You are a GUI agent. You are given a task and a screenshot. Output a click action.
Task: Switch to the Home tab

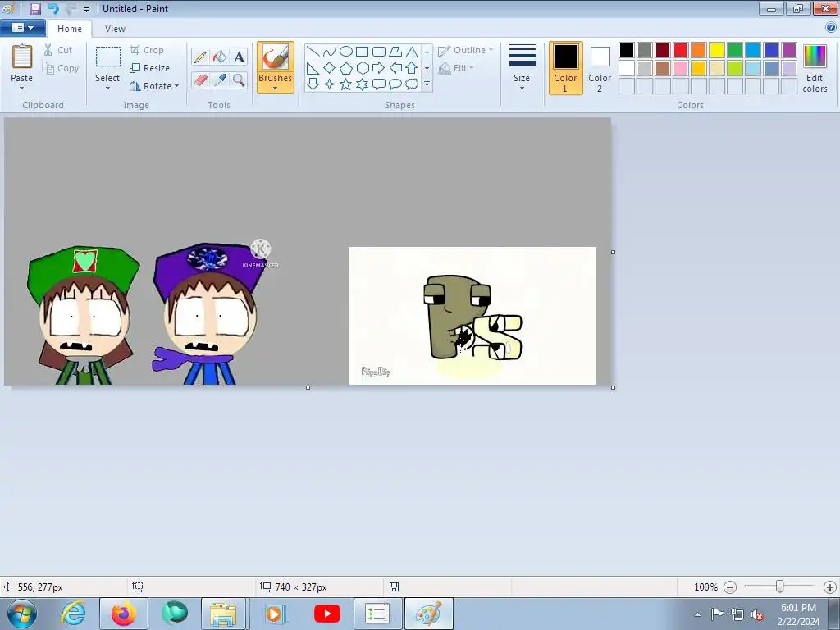pyautogui.click(x=70, y=29)
